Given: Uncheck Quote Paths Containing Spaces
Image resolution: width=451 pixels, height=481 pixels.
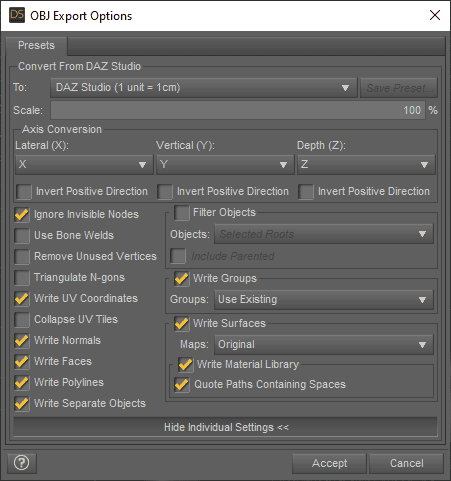Looking at the screenshot, I should pos(182,384).
